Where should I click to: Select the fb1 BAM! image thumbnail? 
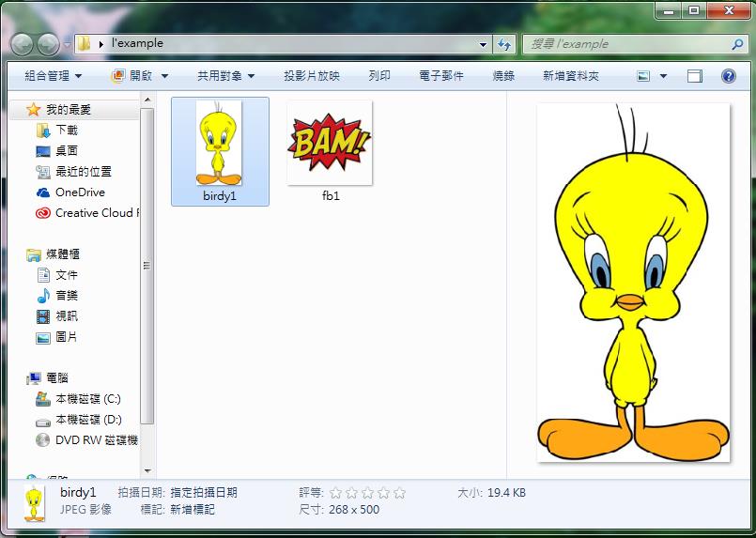click(x=330, y=143)
